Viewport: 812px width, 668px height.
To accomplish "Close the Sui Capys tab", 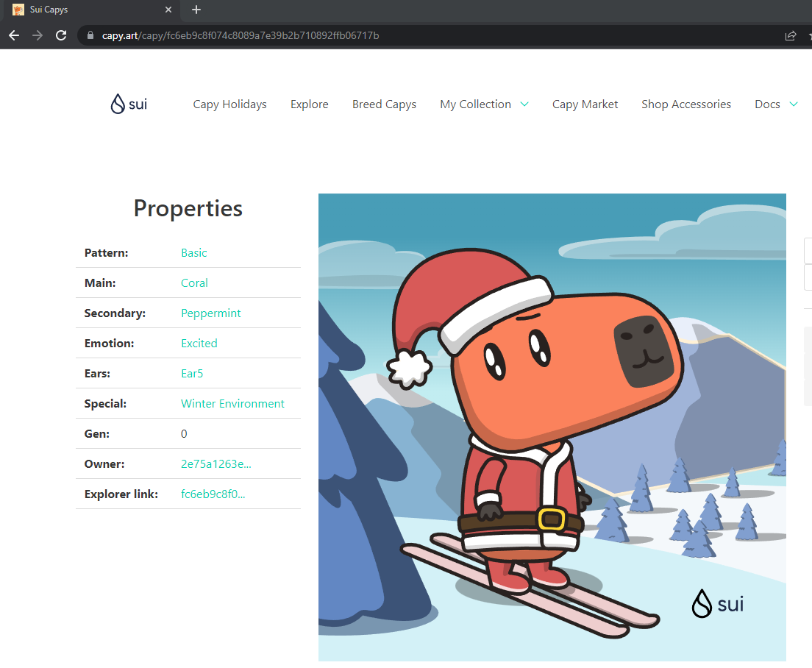I will [168, 10].
